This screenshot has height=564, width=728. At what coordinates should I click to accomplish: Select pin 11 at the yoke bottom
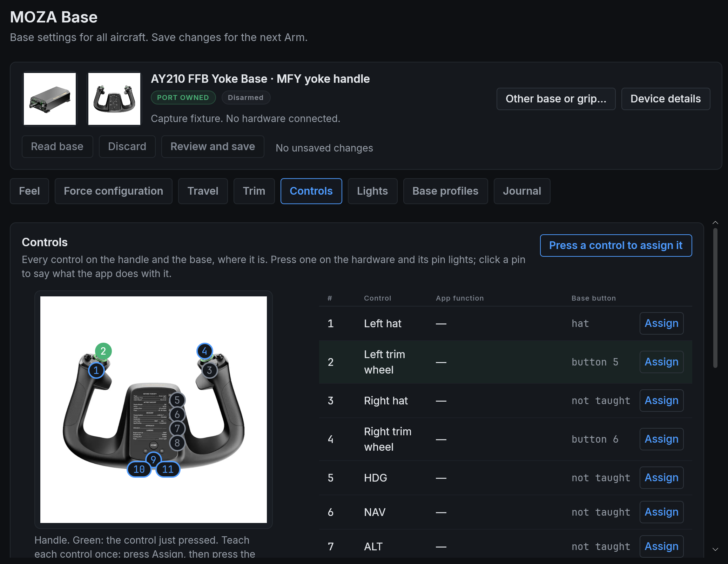[x=168, y=469]
